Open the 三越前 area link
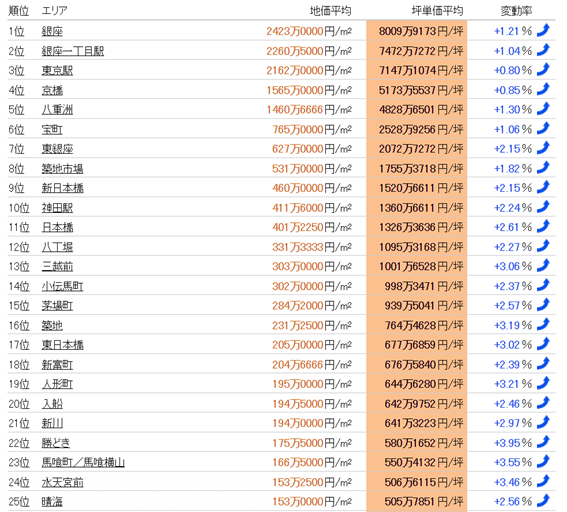This screenshot has height=512, width=567. (57, 266)
